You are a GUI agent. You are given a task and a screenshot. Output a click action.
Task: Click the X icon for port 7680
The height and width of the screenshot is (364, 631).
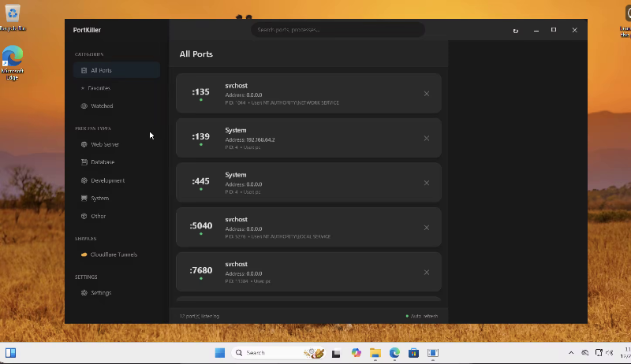[x=427, y=273]
